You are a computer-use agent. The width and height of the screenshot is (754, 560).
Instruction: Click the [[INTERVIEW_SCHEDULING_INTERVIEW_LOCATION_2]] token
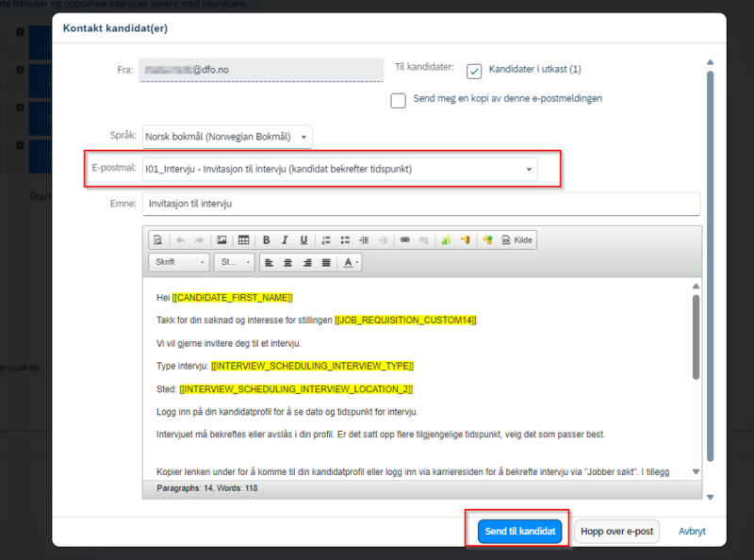point(296,389)
